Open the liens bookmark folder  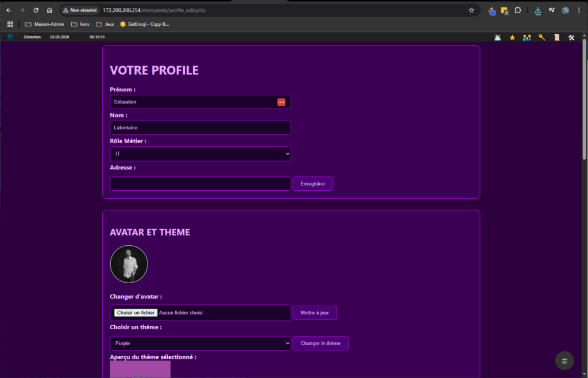80,24
